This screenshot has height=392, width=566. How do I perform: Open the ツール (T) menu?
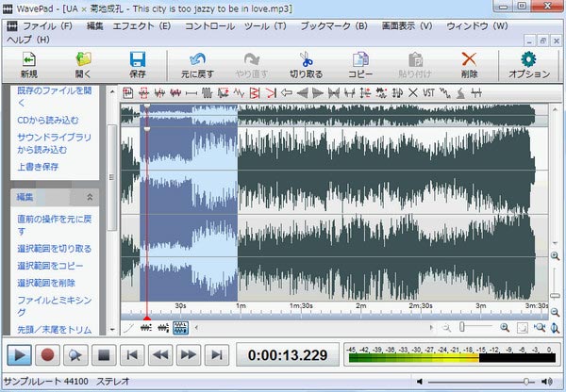[x=265, y=26]
